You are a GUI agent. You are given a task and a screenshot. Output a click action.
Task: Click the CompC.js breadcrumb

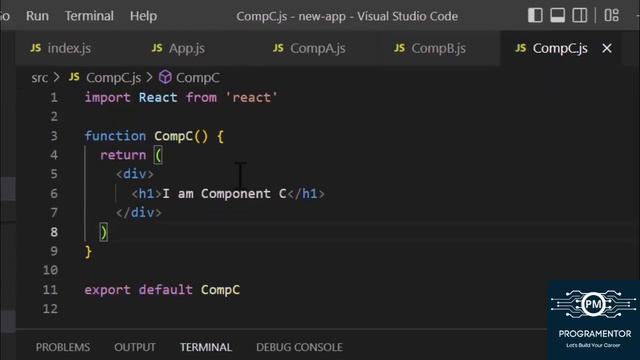coord(113,78)
